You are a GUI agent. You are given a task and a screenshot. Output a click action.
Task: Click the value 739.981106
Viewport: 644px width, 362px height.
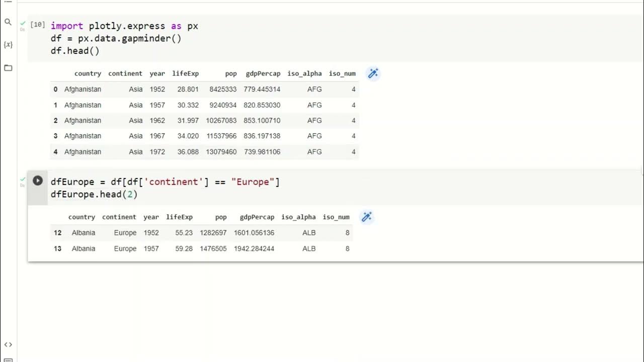click(x=262, y=152)
